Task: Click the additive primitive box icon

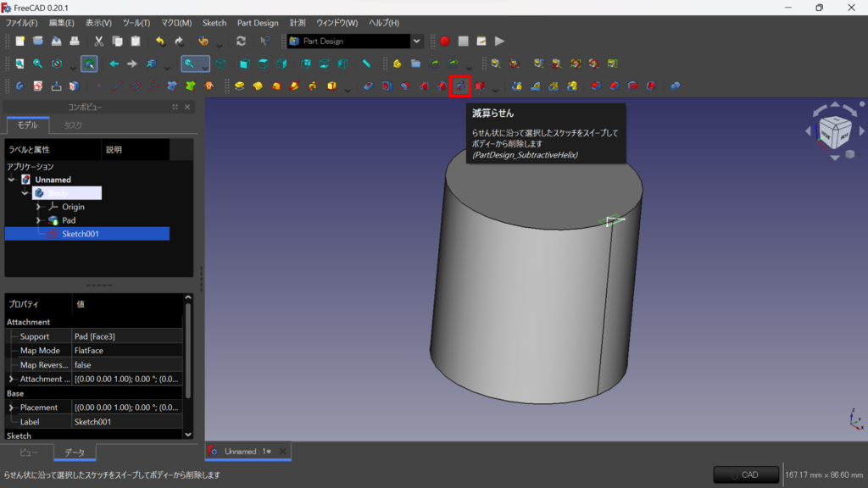Action: [x=331, y=86]
